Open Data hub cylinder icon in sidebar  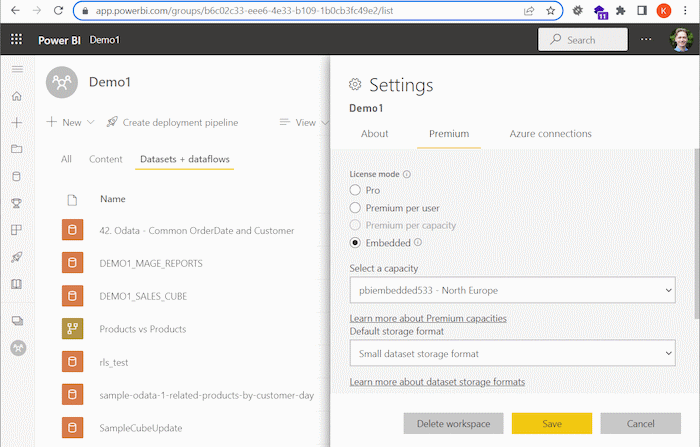[17, 176]
